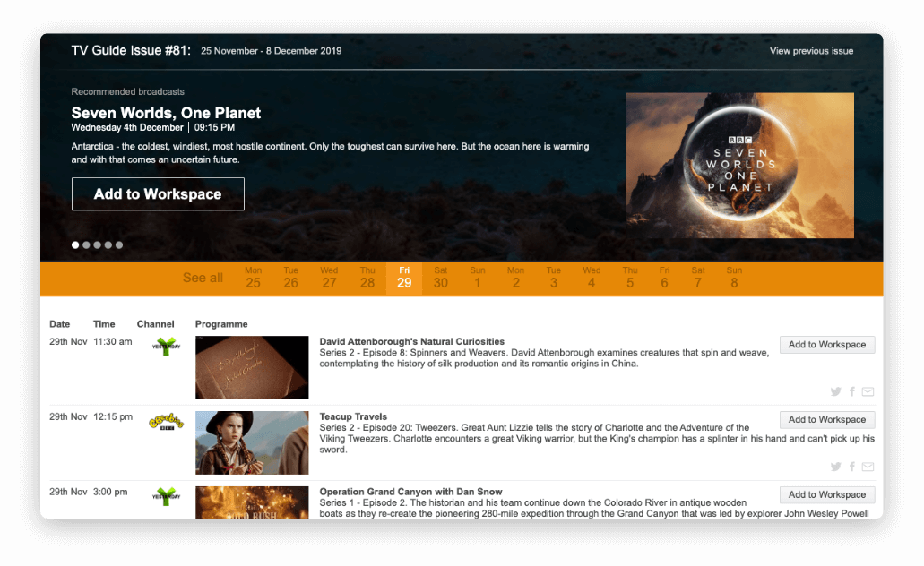Click the 11:30 am time cell
924x566 pixels.
[x=113, y=341]
